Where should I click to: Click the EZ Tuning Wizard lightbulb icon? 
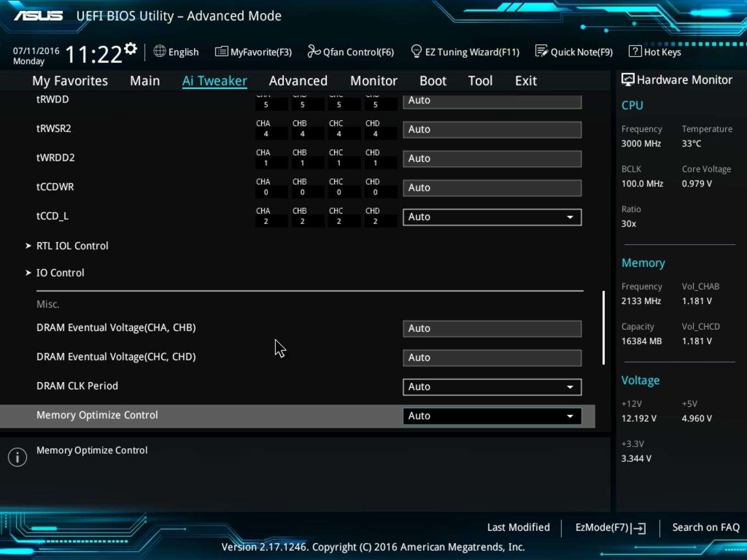[416, 51]
